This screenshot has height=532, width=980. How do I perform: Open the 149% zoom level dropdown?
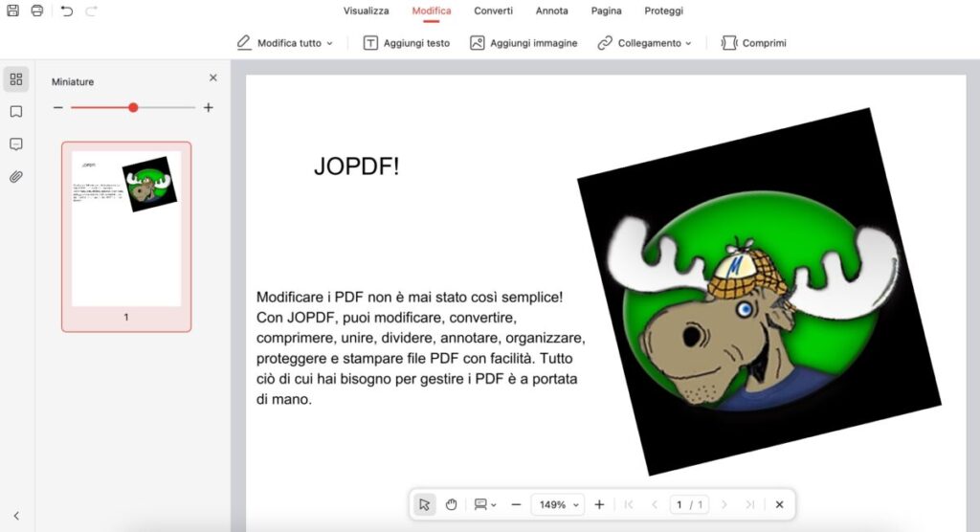(x=557, y=504)
